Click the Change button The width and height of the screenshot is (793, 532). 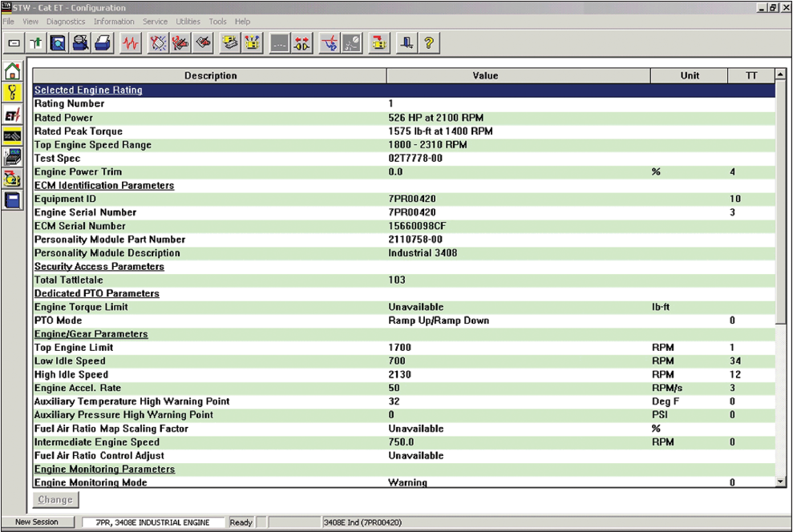click(55, 500)
